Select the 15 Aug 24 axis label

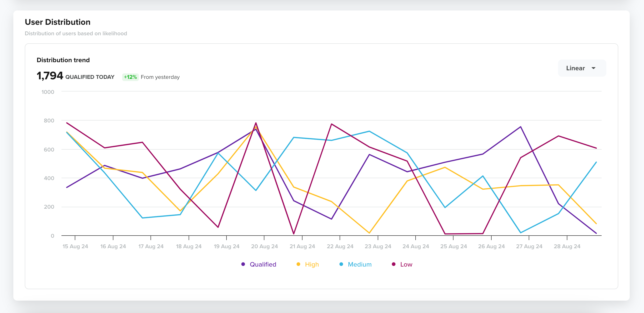coord(75,246)
